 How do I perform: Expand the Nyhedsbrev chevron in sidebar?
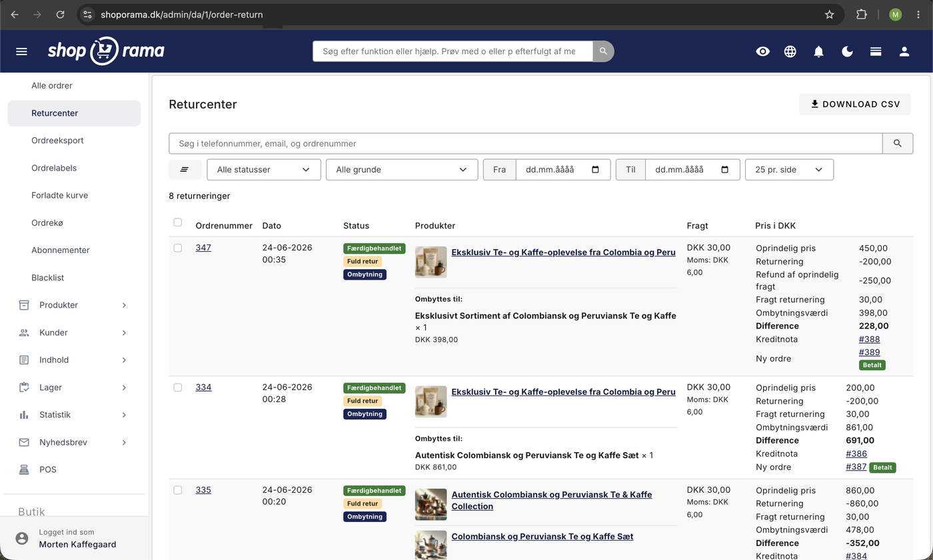click(x=124, y=442)
